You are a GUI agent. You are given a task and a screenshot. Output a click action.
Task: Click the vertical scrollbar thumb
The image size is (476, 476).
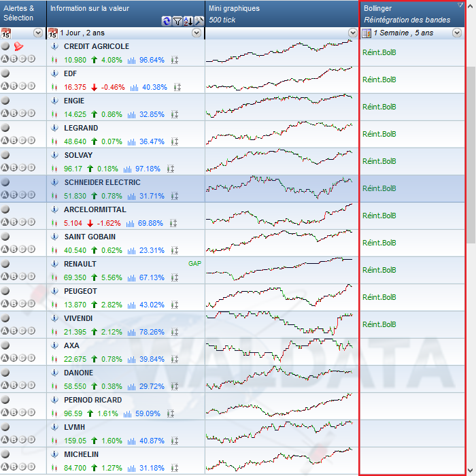pos(471,155)
